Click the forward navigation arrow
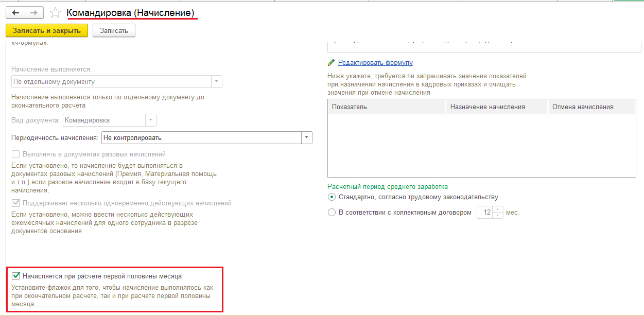 (34, 12)
